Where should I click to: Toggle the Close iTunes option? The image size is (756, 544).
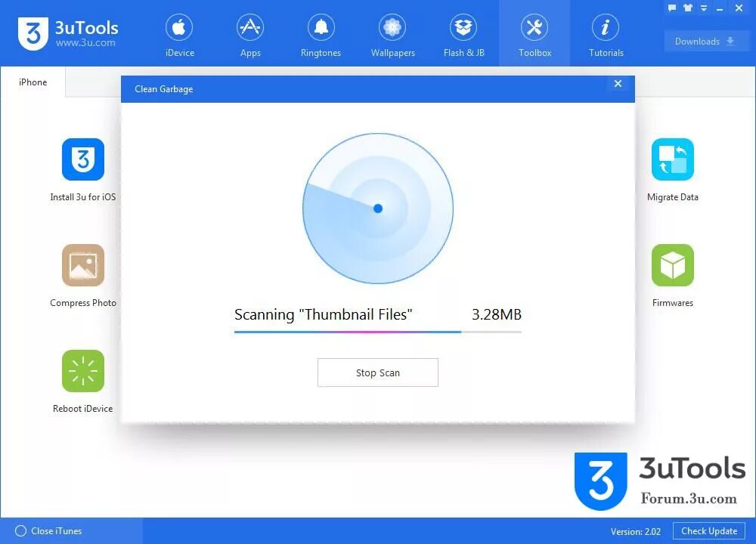click(48, 530)
